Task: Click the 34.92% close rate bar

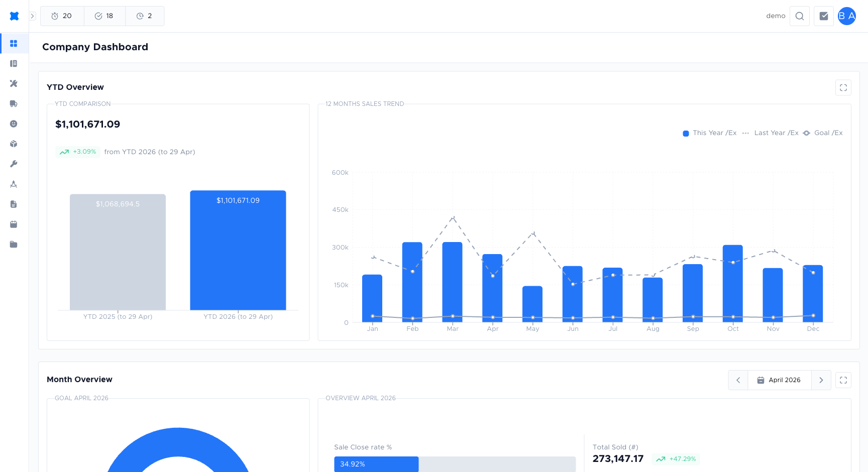Action: click(x=376, y=464)
